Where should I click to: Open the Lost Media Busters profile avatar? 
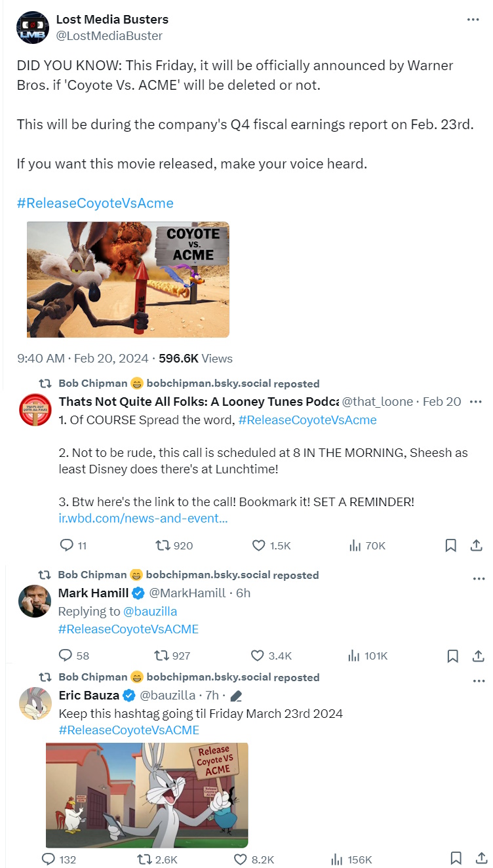[x=33, y=28]
